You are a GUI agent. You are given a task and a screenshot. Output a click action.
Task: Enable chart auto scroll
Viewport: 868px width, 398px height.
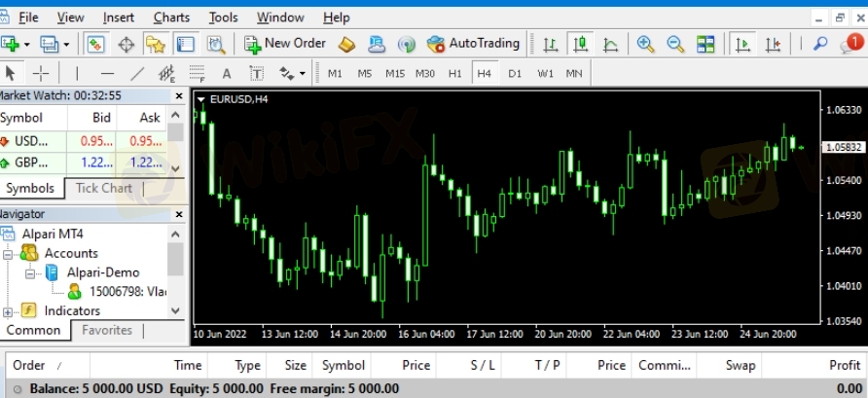pyautogui.click(x=743, y=44)
